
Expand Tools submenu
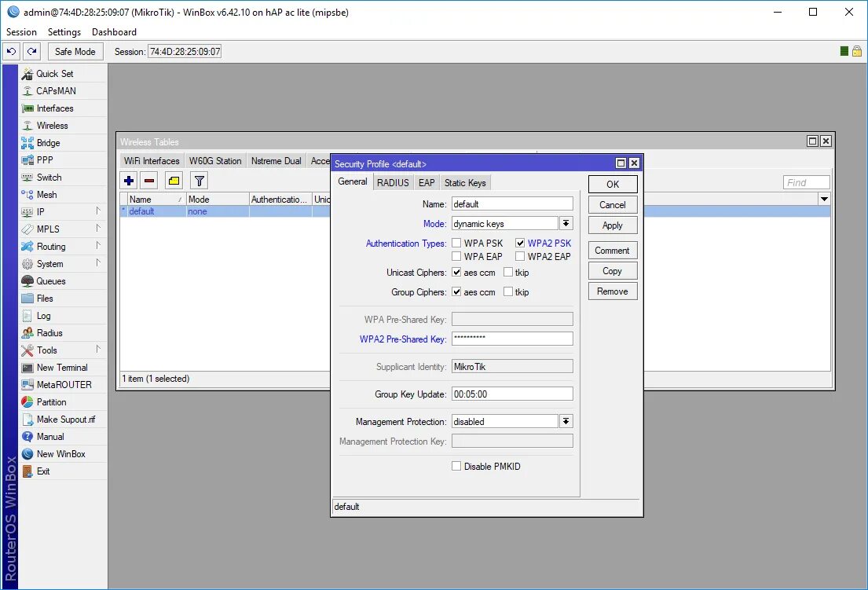(98, 349)
